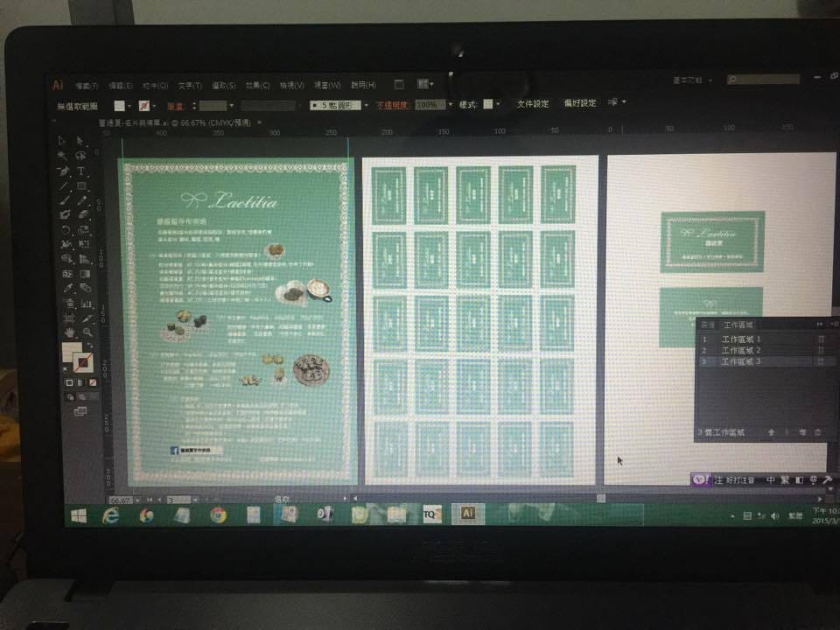Viewport: 840px width, 630px height.
Task: Click the Rectangle shape tool
Action: (x=82, y=186)
